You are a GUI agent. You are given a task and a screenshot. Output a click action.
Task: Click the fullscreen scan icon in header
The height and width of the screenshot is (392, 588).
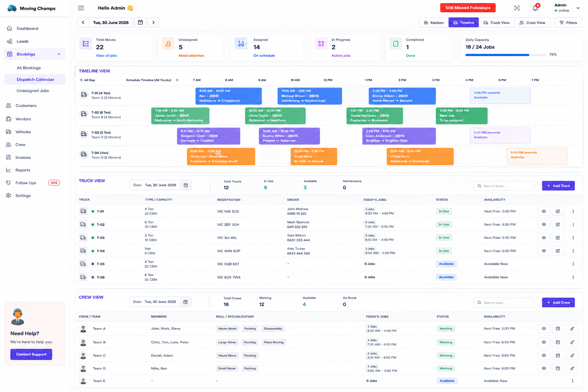tap(517, 8)
